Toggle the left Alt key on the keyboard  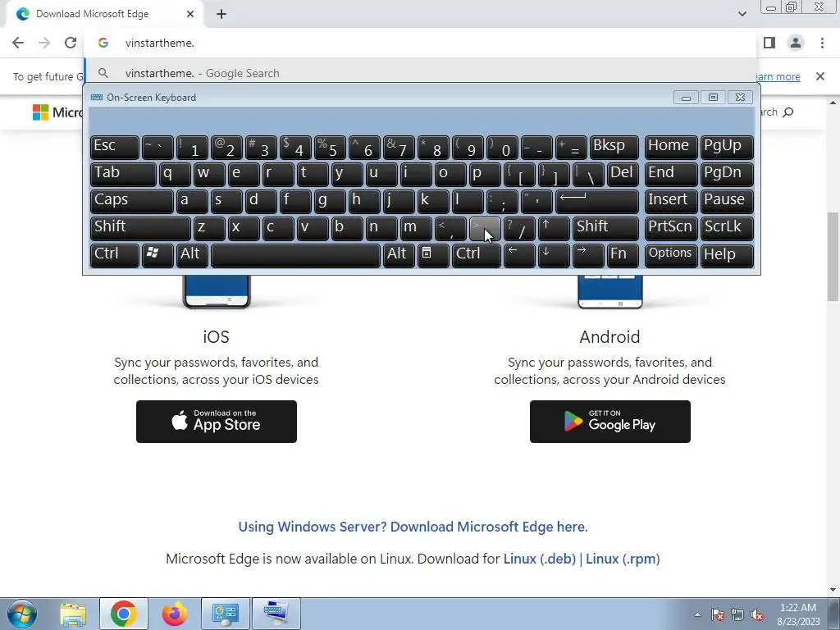tap(192, 255)
